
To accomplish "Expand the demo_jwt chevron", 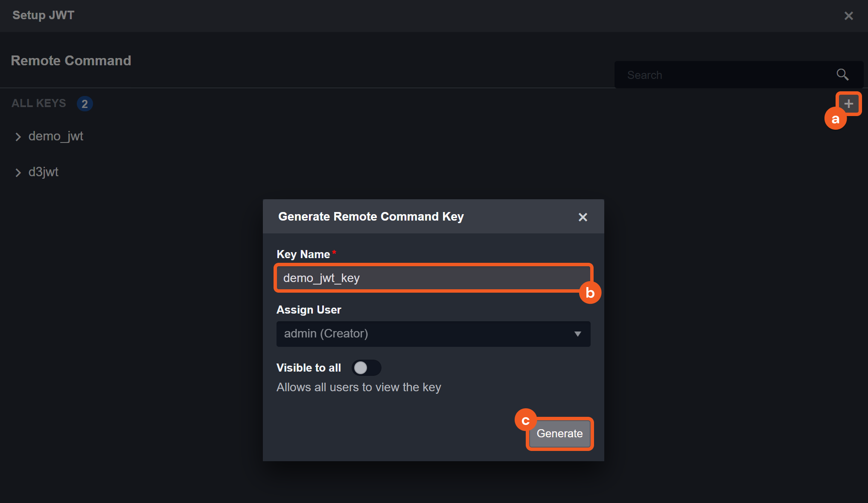I will point(18,137).
